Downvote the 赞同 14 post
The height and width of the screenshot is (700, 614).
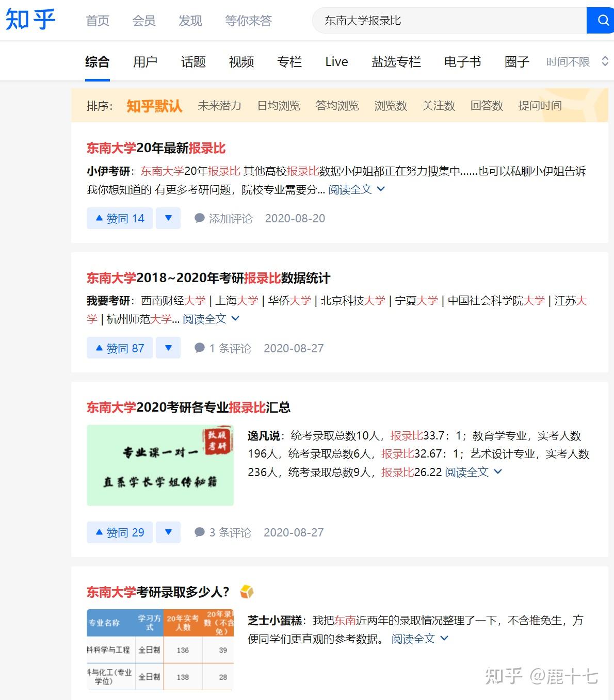tap(168, 218)
